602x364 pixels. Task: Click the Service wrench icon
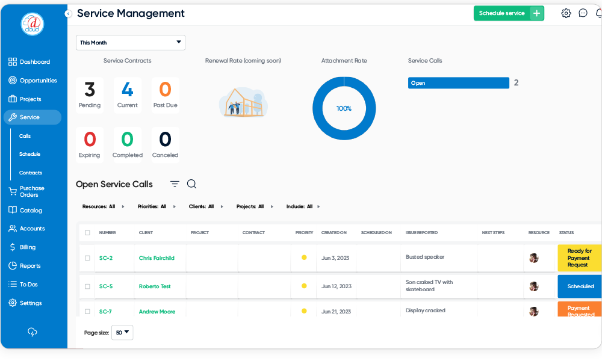13,117
